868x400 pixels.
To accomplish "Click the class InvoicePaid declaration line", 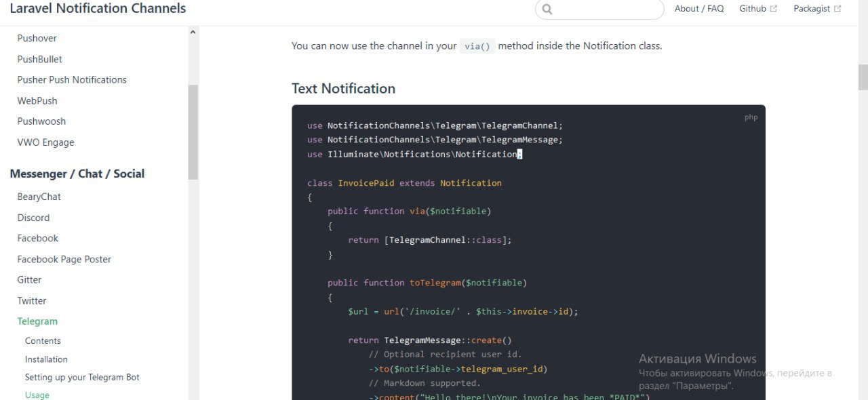I will [405, 183].
